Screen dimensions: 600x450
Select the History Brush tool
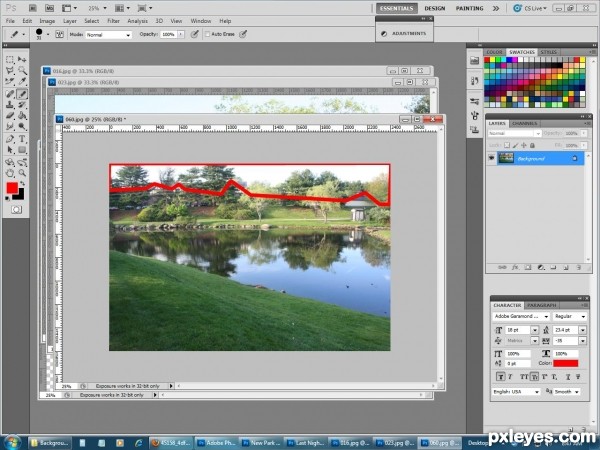tap(22, 105)
